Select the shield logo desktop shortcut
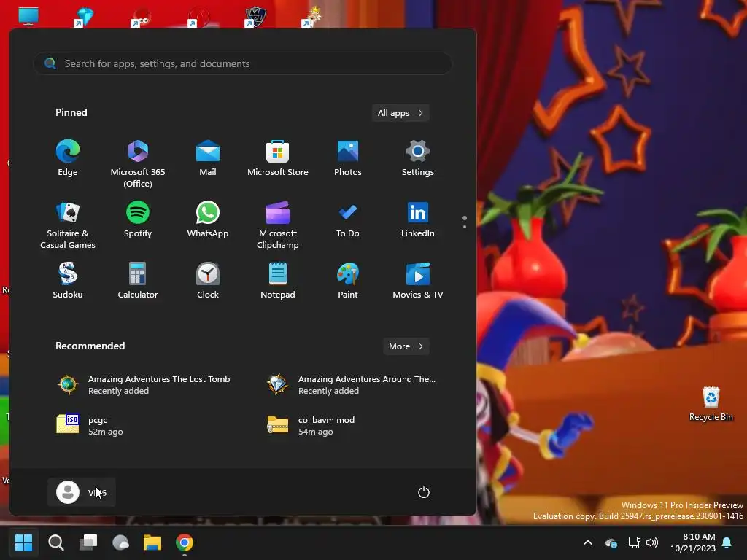The width and height of the screenshot is (747, 560). coord(255,17)
